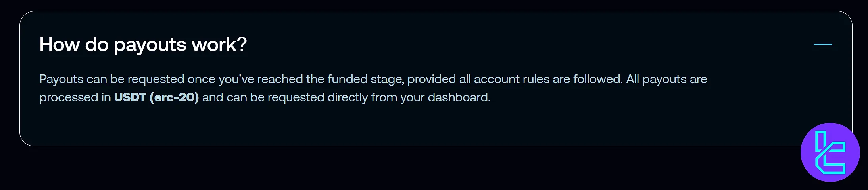Collapse the payouts FAQ using minus icon
Viewport: 868px width, 190px height.
[x=822, y=44]
